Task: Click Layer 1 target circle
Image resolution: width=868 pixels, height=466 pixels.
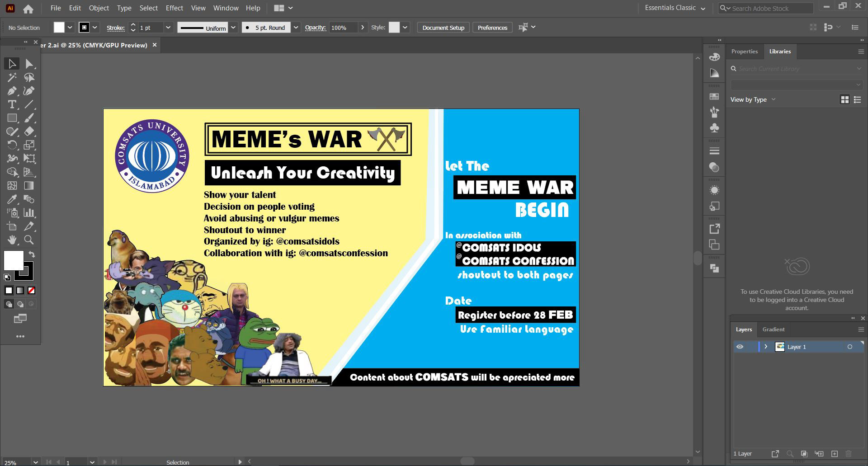Action: pos(850,347)
